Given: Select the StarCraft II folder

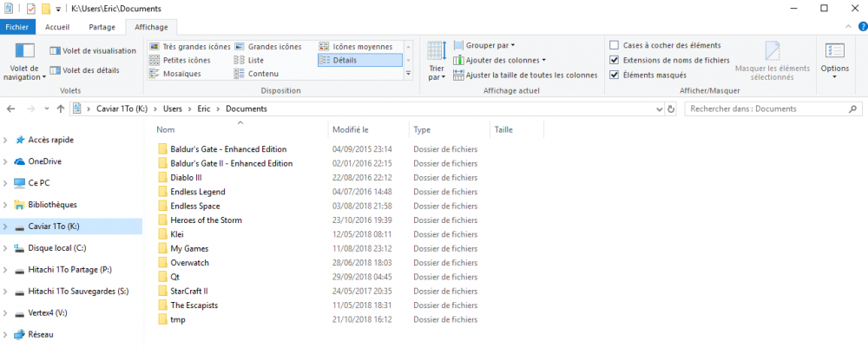Looking at the screenshot, I should click(x=188, y=291).
